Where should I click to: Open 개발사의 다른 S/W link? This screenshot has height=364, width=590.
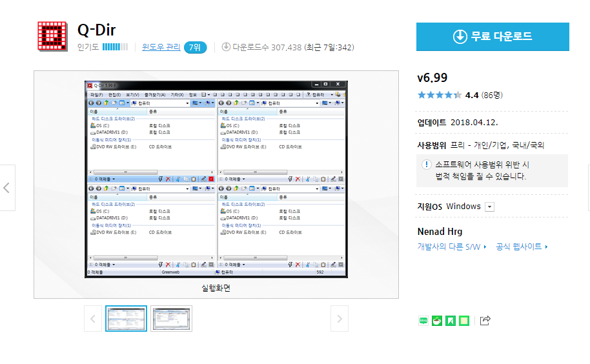pos(451,247)
